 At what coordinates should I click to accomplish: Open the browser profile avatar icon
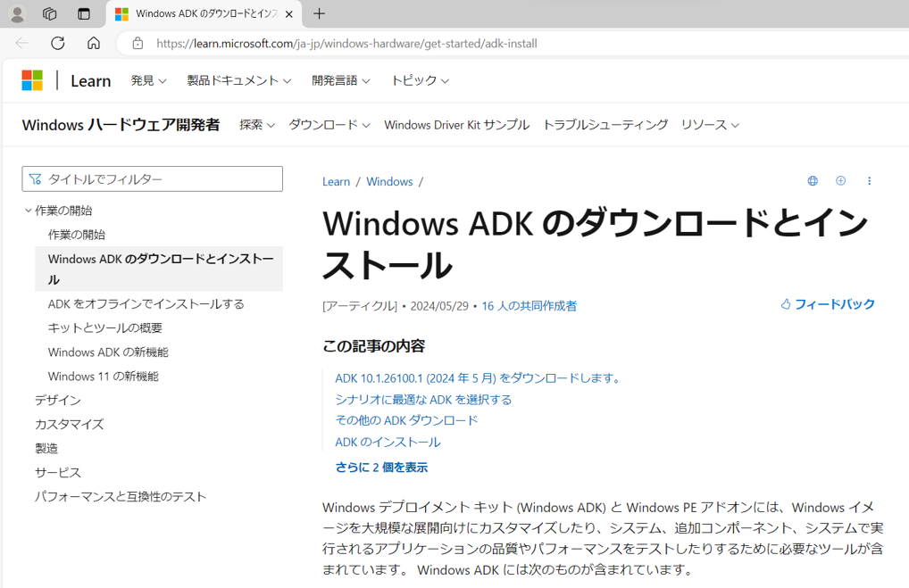17,14
